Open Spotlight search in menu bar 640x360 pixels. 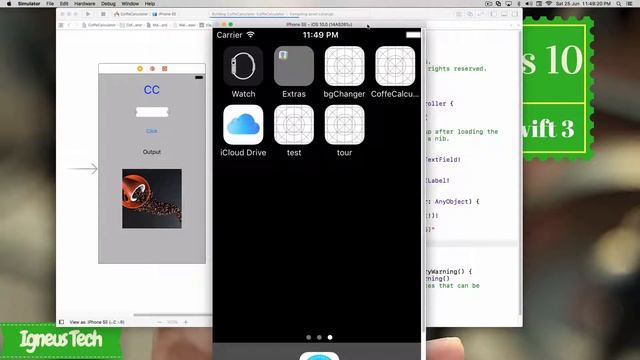click(x=619, y=4)
